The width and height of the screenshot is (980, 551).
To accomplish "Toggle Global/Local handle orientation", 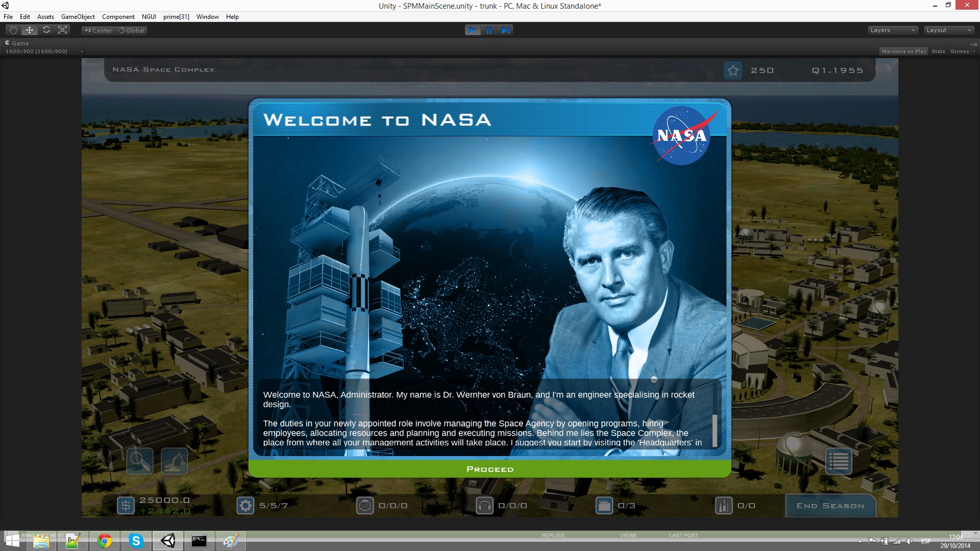I will tap(132, 31).
